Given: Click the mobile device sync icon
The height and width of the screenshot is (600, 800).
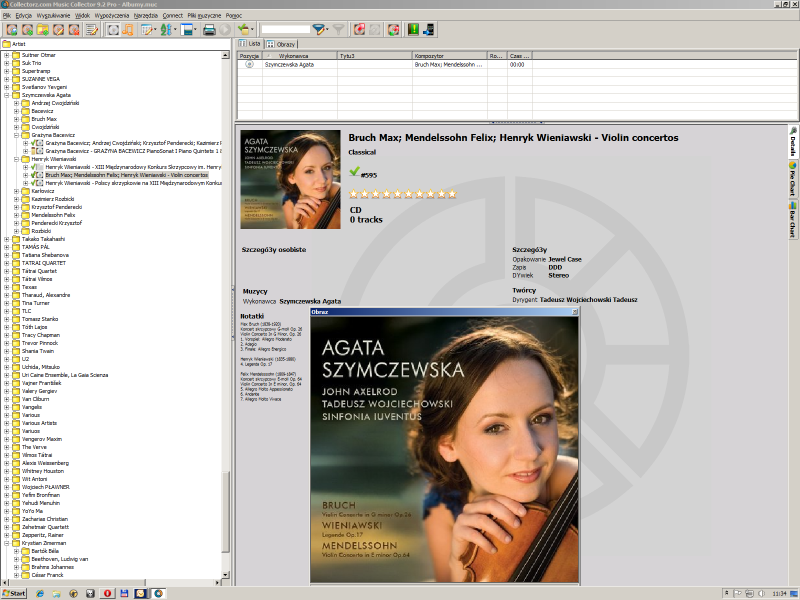Looking at the screenshot, I should coord(429,30).
